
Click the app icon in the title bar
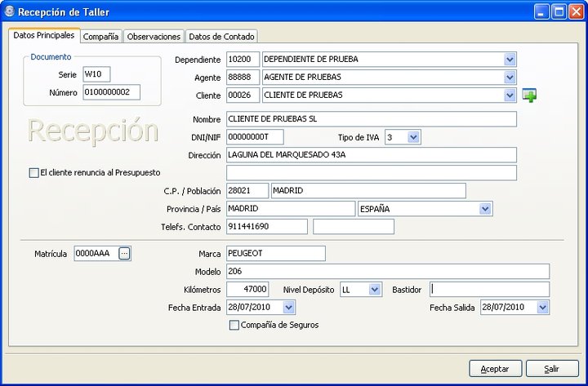[9, 11]
